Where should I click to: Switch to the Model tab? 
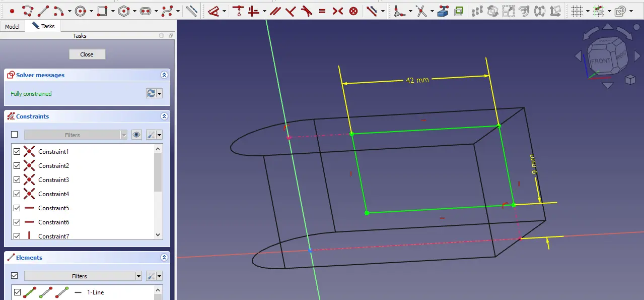(x=12, y=26)
